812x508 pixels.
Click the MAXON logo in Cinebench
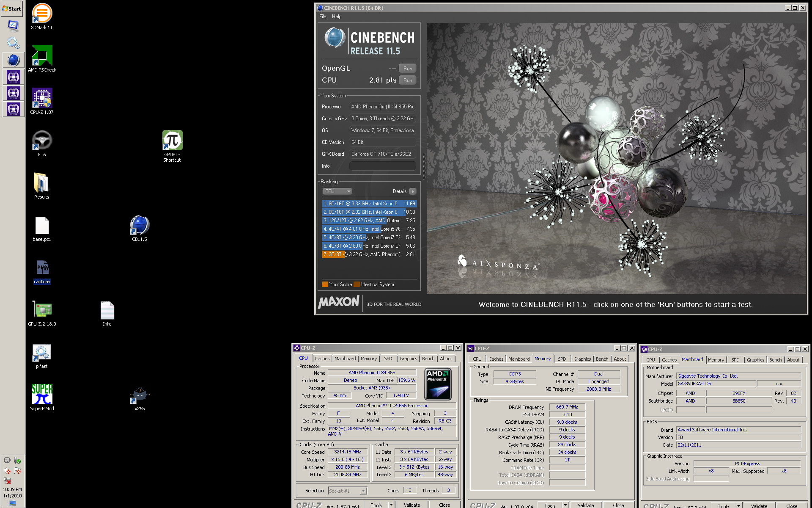(339, 302)
